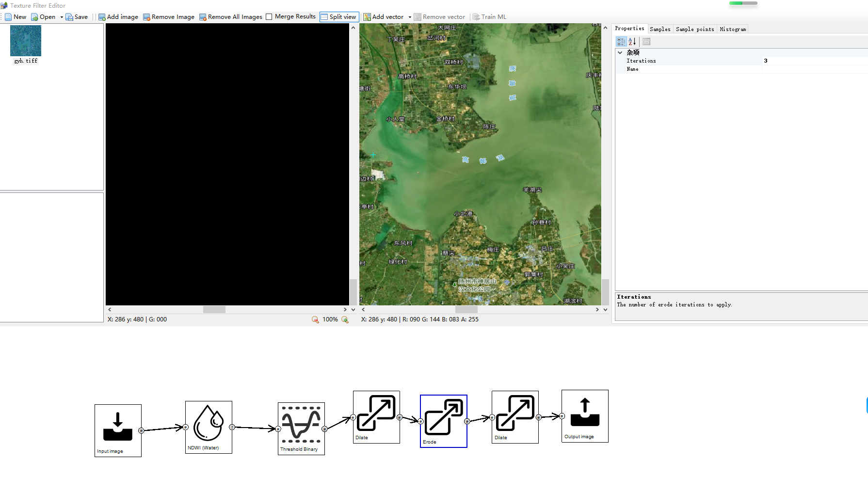Save the current filter project
The height and width of the screenshot is (493, 868).
point(77,17)
